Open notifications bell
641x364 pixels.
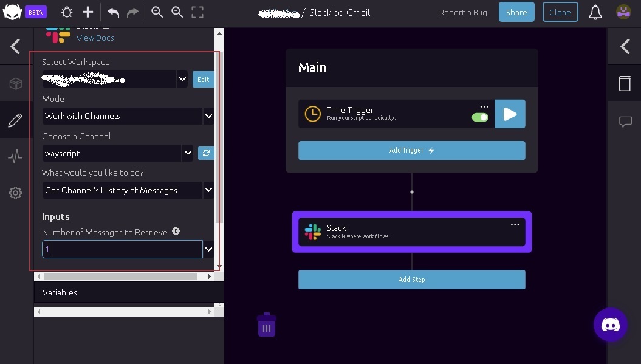tap(595, 12)
